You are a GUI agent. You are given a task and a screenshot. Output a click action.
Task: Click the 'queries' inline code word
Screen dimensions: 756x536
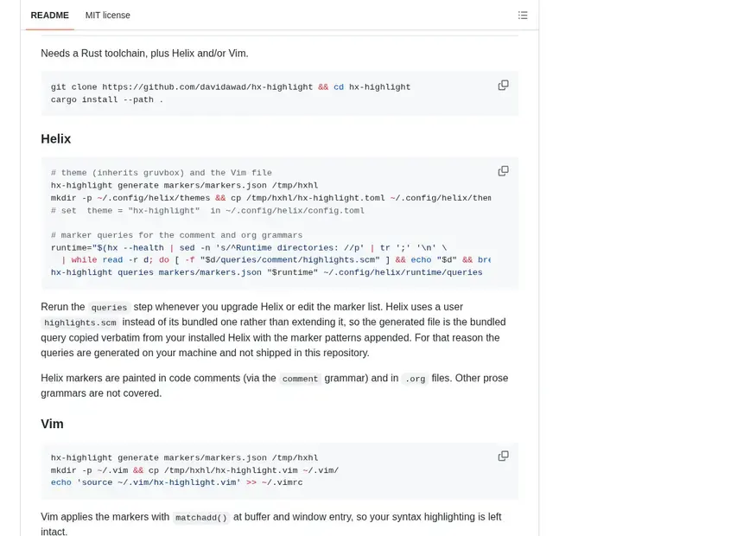tap(109, 307)
